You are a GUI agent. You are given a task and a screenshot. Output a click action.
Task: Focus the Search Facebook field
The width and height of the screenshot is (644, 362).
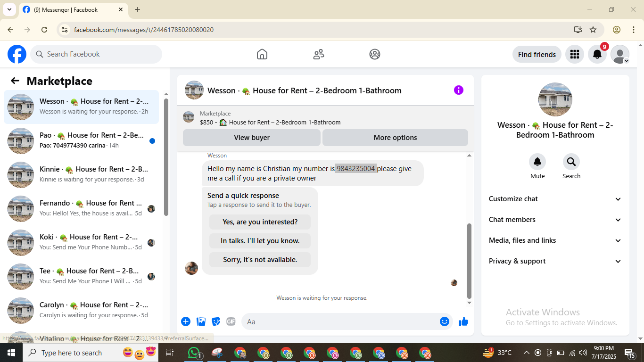(96, 54)
